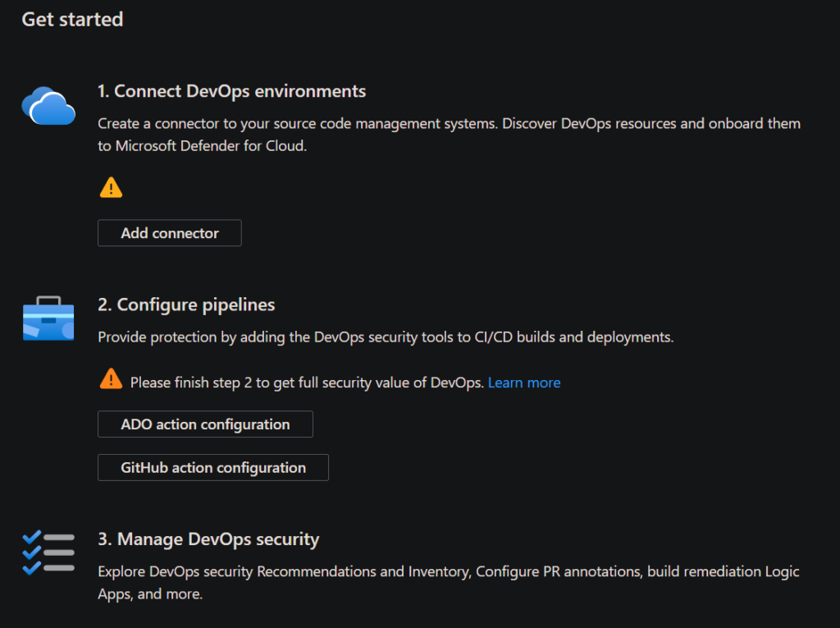
Task: Open ADO action configuration
Action: point(205,424)
